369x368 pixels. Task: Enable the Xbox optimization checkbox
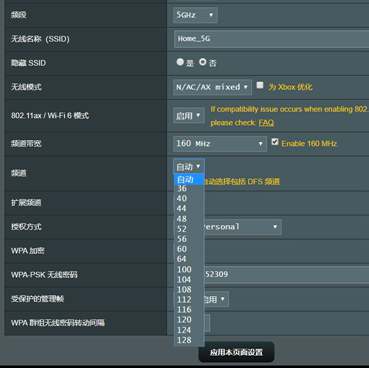click(260, 85)
